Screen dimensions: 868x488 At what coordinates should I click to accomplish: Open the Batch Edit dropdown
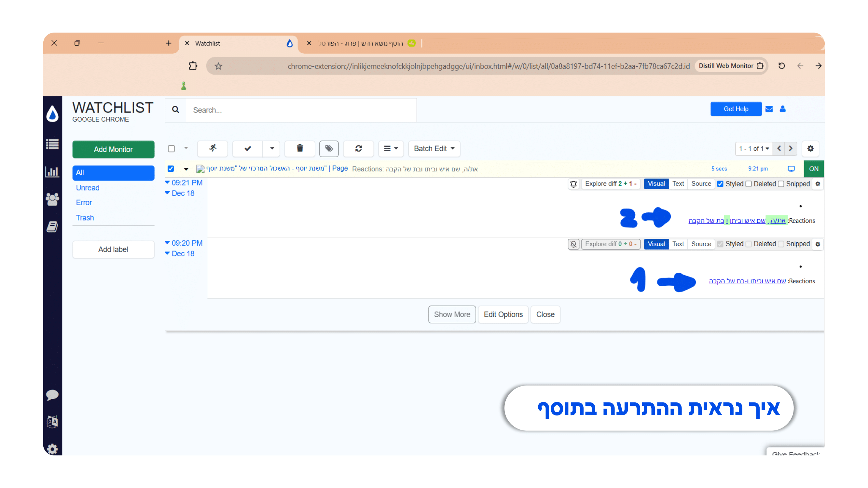(434, 149)
